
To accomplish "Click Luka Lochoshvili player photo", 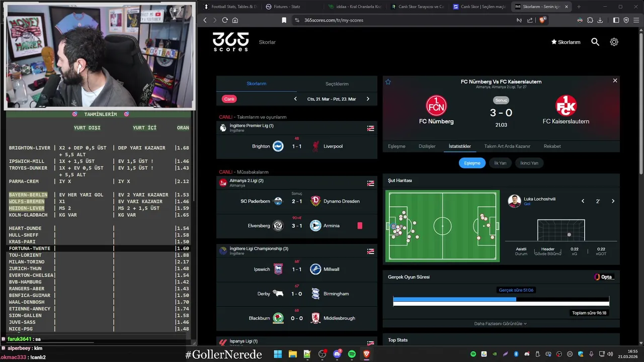I will (514, 201).
